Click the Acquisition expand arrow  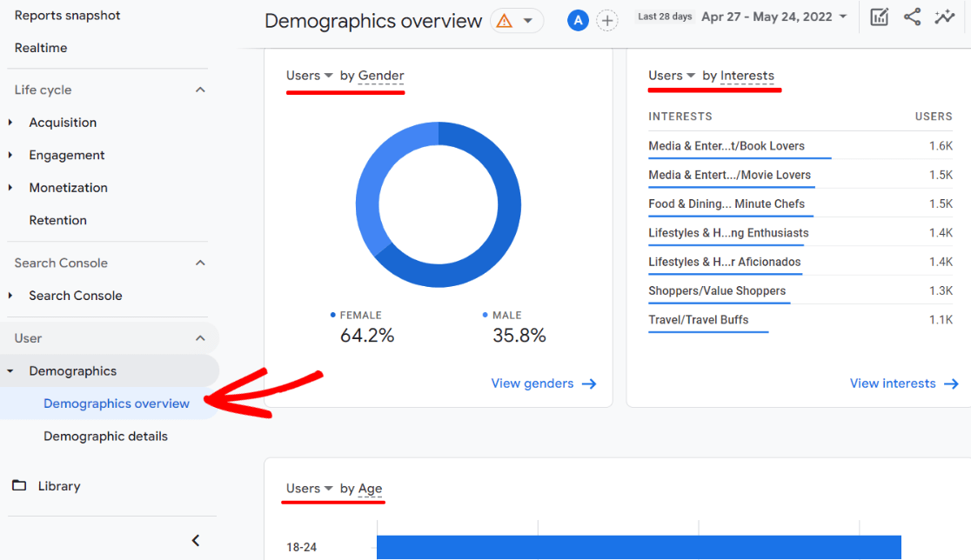10,122
